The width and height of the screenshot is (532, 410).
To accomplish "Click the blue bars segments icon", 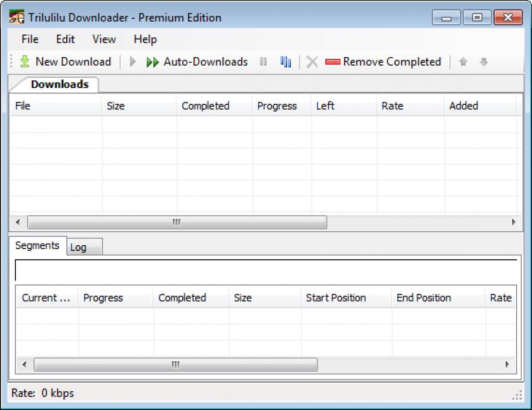I will click(x=286, y=62).
